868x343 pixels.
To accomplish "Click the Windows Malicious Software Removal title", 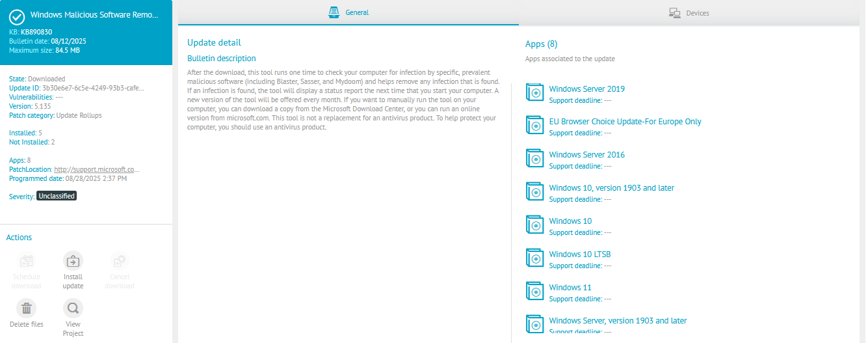I will (x=95, y=14).
